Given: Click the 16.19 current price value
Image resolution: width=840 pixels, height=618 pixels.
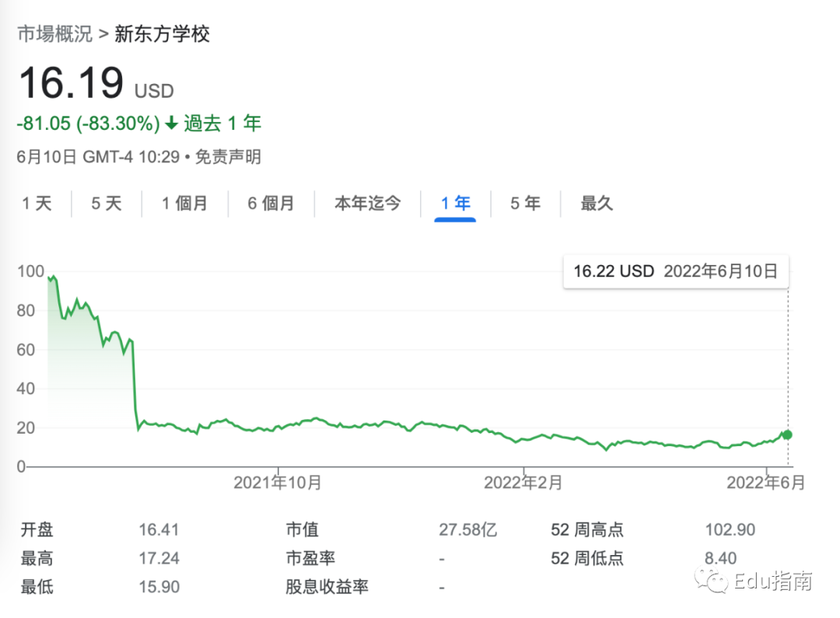Looking at the screenshot, I should (x=72, y=83).
